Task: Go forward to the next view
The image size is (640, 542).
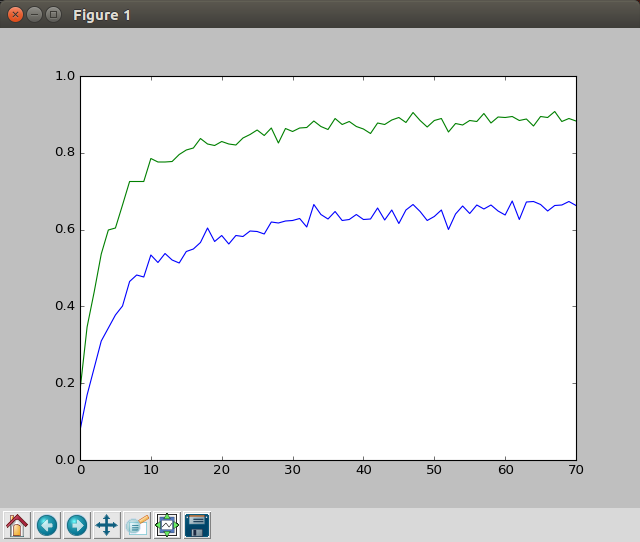Action: pyautogui.click(x=77, y=525)
